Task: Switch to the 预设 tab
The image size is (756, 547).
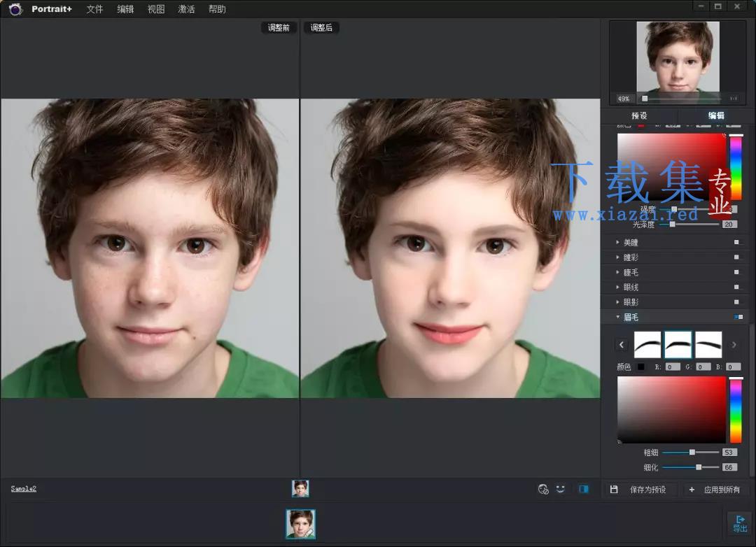Action: pyautogui.click(x=639, y=115)
